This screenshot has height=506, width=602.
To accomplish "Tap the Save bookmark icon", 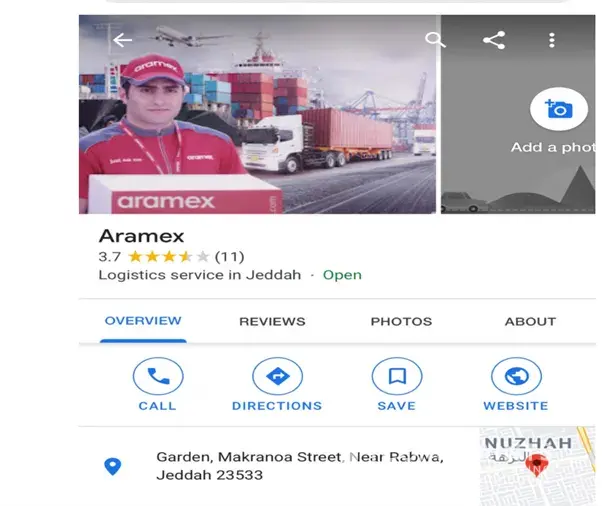I will (x=397, y=376).
